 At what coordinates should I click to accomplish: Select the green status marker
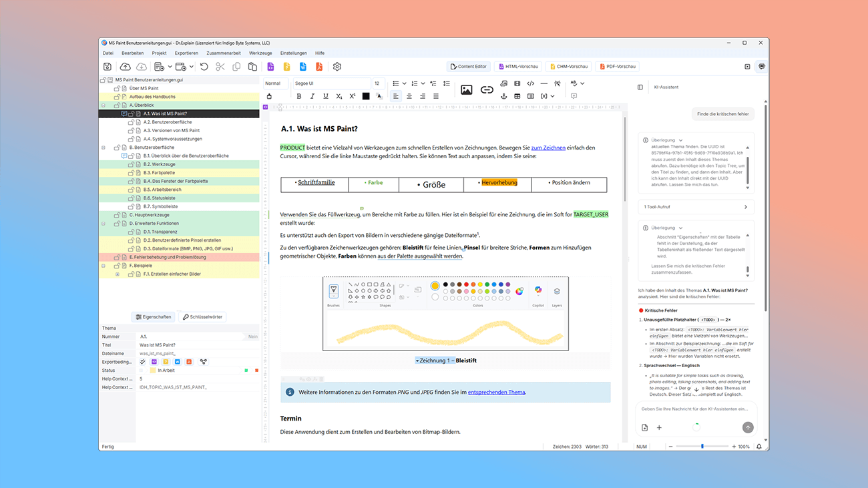point(246,371)
